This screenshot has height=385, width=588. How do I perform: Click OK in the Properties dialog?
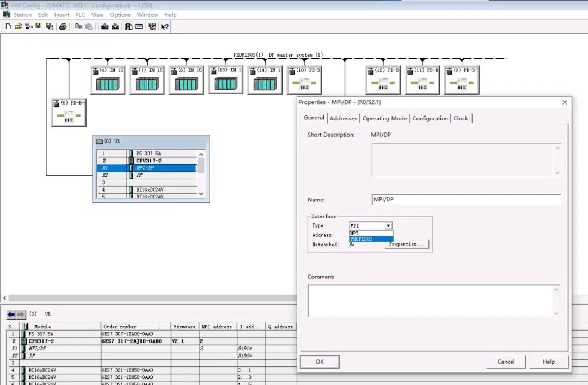320,362
